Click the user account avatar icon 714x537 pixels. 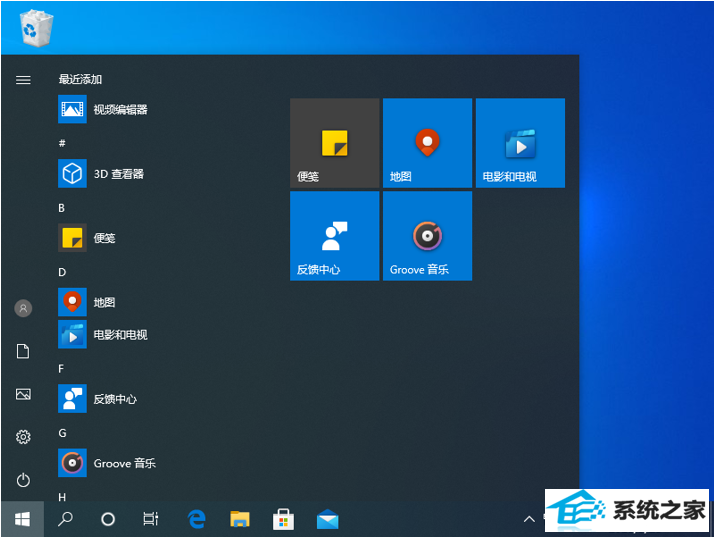(23, 308)
